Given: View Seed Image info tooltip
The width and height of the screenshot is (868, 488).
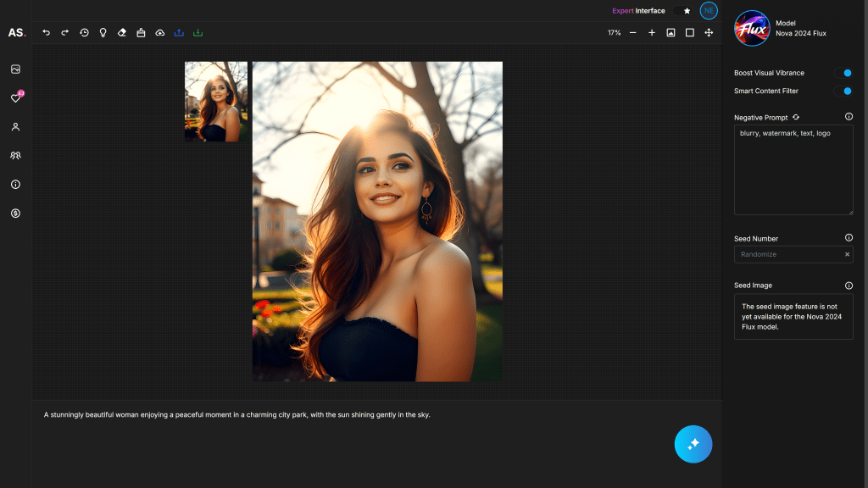Looking at the screenshot, I should 849,286.
